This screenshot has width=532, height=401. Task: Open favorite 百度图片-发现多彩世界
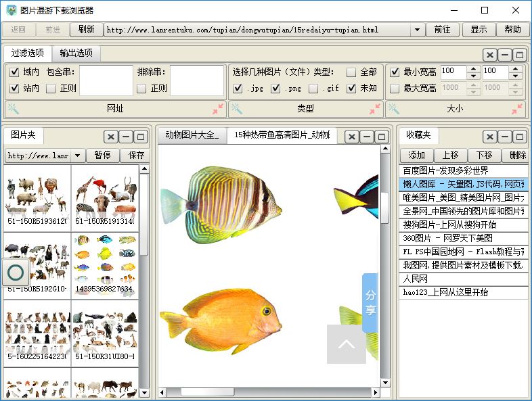464,170
